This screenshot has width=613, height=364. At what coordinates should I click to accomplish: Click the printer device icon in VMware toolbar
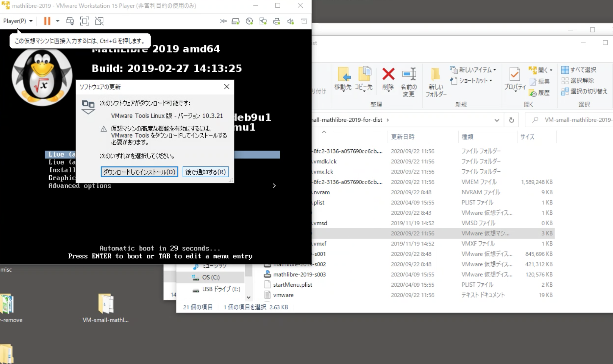tap(277, 21)
